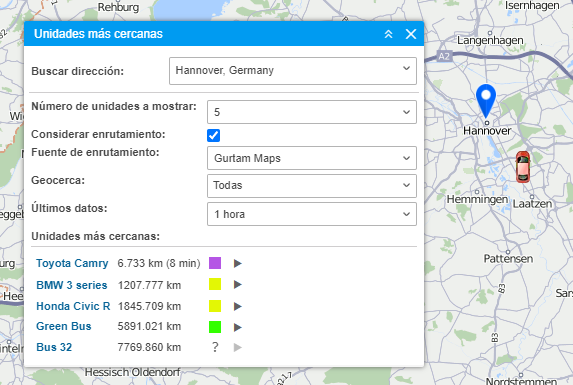Play route arrow for BMW 3 series
573x385 pixels.
point(238,285)
